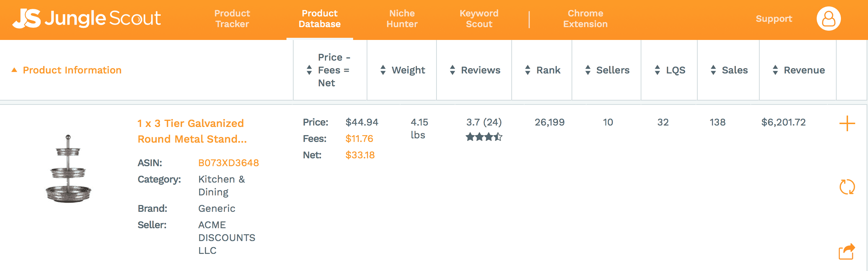Click the refresh arrows icon on product row
Screen dimensions: 868x271
click(847, 187)
